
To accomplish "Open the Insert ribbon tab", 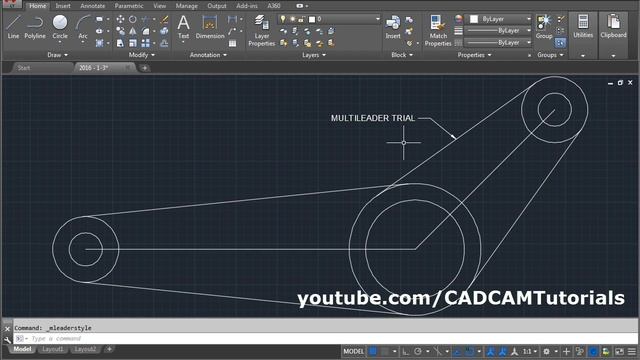I will coord(63,6).
